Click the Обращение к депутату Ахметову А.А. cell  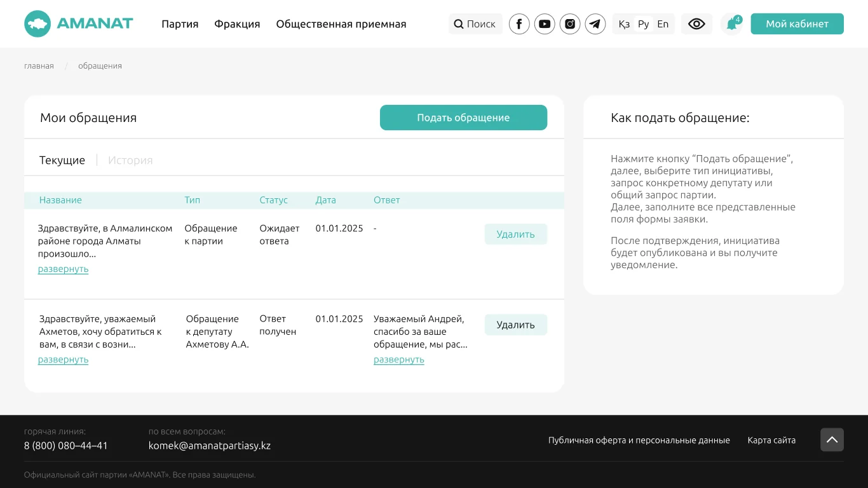click(217, 332)
